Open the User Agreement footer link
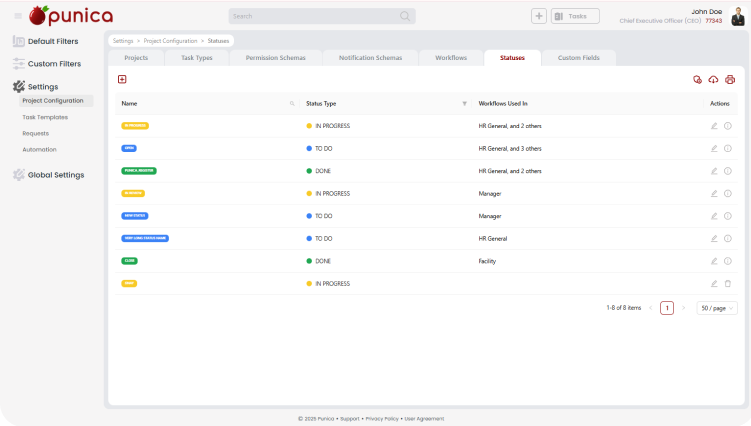This screenshot has height=426, width=751. (x=424, y=419)
